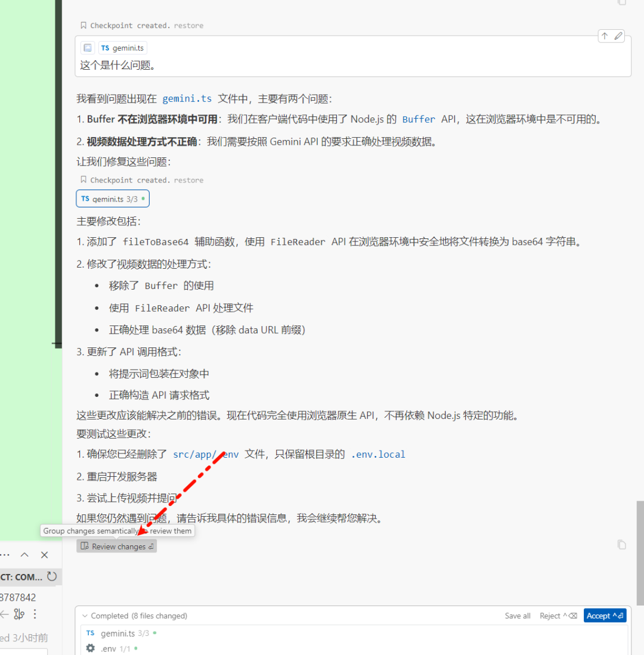Copy response using icon beside Review changes
This screenshot has width=644, height=655.
pos(621,545)
